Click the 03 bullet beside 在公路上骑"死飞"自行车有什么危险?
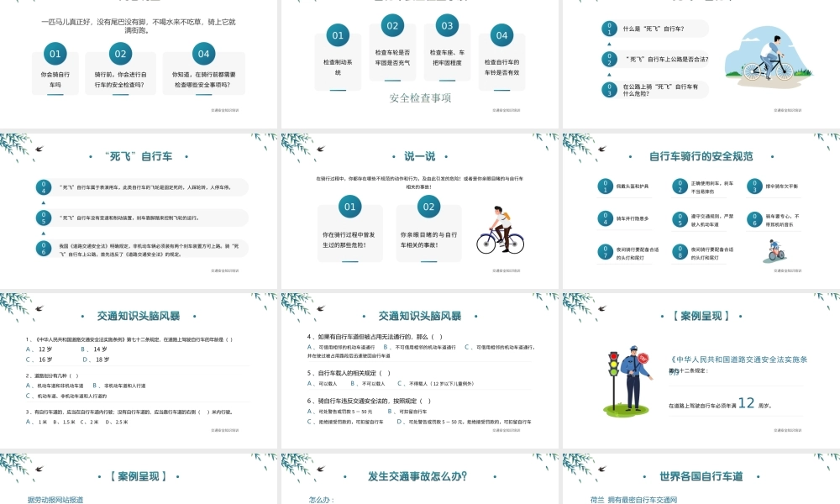Screen dimensions: 840x504 point(609,89)
